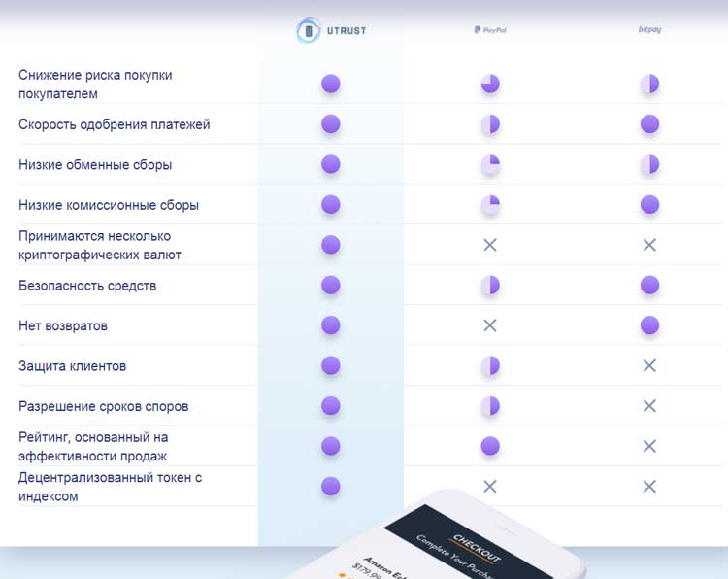The width and height of the screenshot is (728, 579).
Task: Click bitpay half circle for Снижение риска покупки
Action: click(649, 84)
